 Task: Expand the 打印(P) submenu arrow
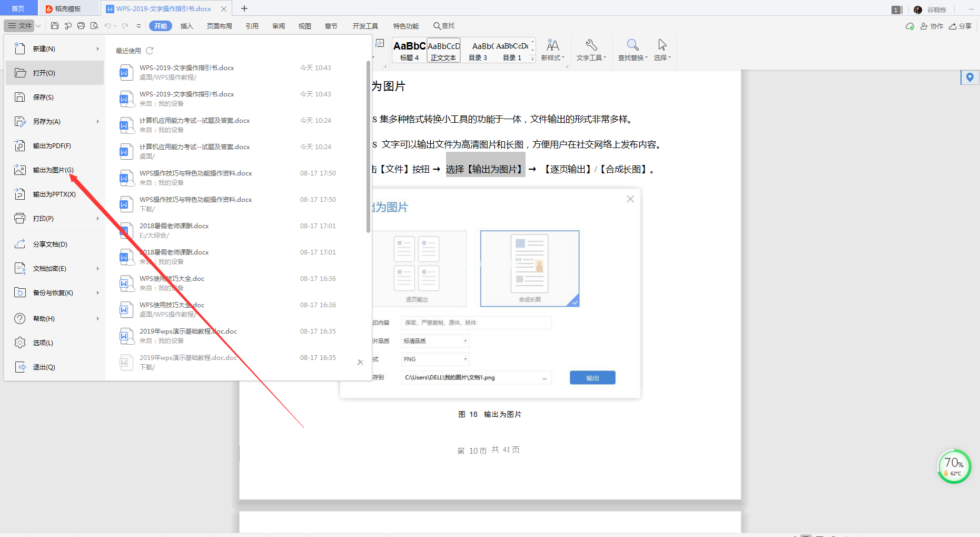[97, 218]
